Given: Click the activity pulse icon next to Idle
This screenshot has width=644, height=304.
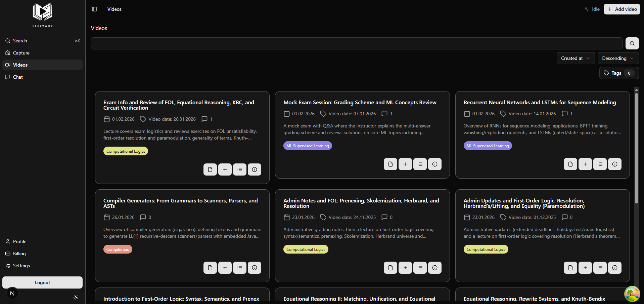Looking at the screenshot, I should click(x=586, y=9).
